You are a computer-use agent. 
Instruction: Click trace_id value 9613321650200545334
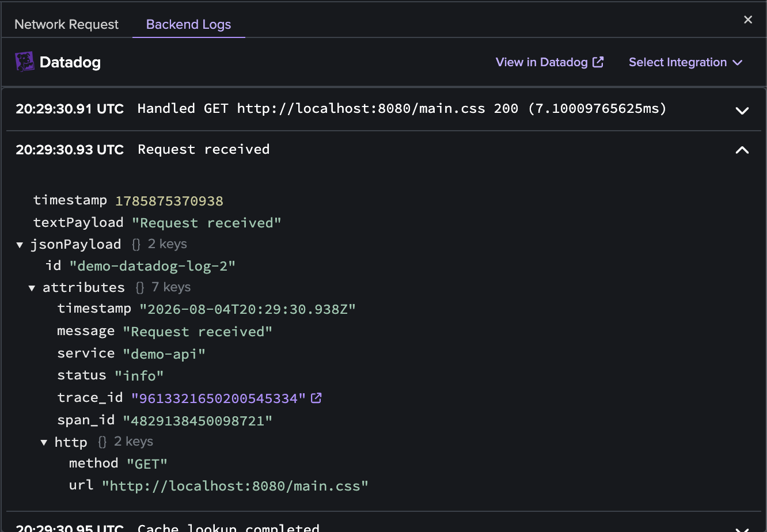pyautogui.click(x=219, y=398)
